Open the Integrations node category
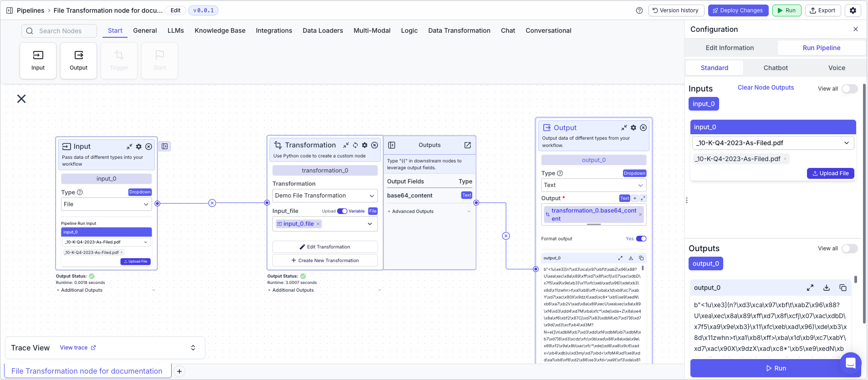This screenshot has height=380, width=868. [274, 30]
